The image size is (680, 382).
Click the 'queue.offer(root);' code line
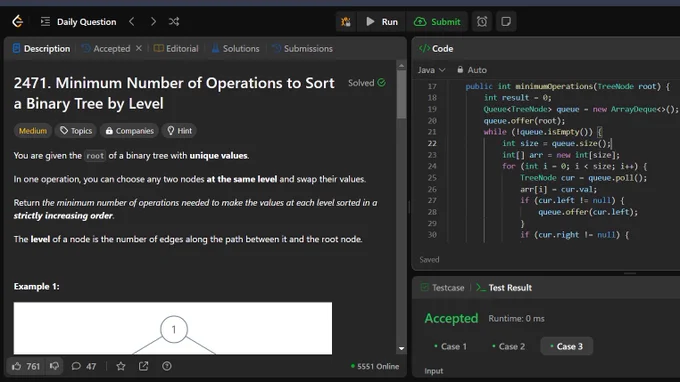524,121
